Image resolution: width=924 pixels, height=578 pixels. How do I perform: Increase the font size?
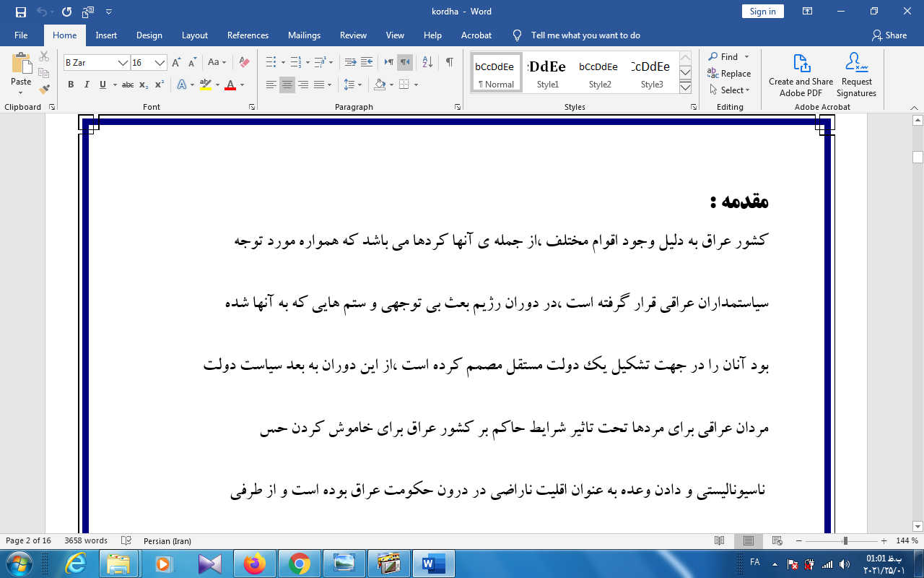176,63
